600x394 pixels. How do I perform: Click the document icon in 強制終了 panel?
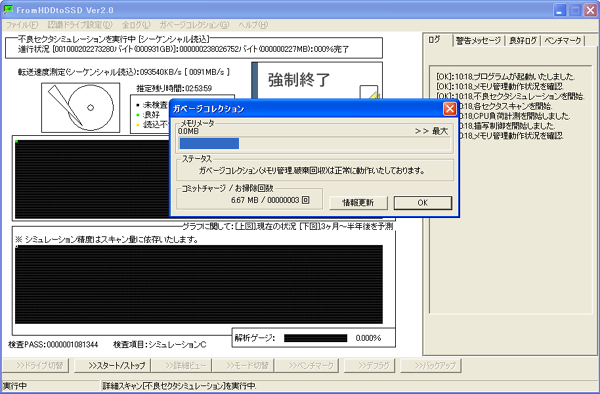click(369, 93)
